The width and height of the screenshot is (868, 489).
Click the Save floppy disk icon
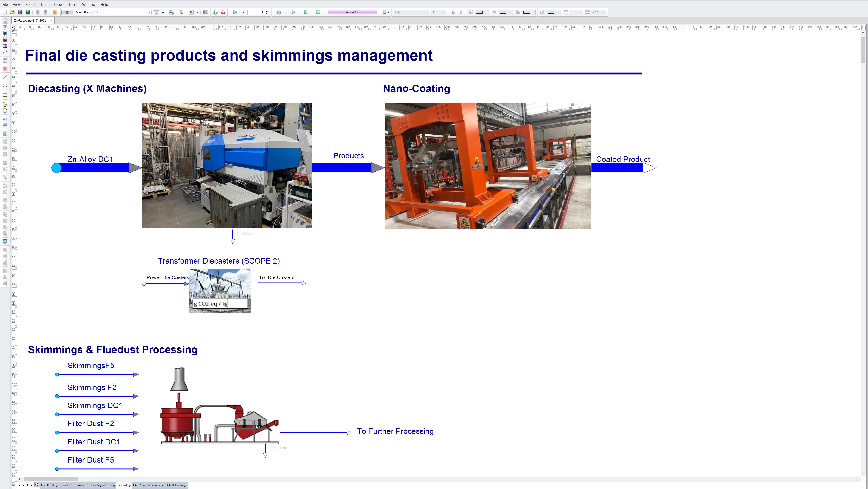(20, 13)
